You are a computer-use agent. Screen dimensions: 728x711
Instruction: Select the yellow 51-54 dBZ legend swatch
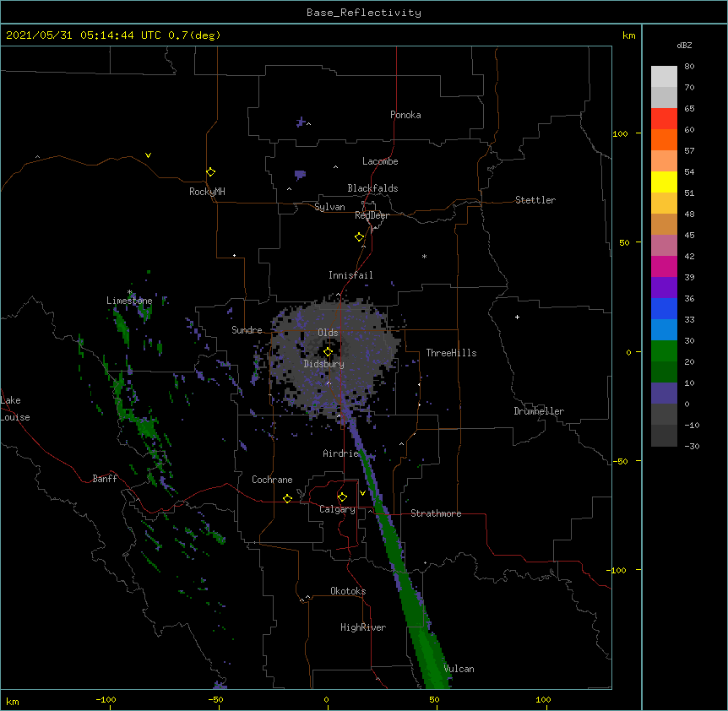(664, 182)
